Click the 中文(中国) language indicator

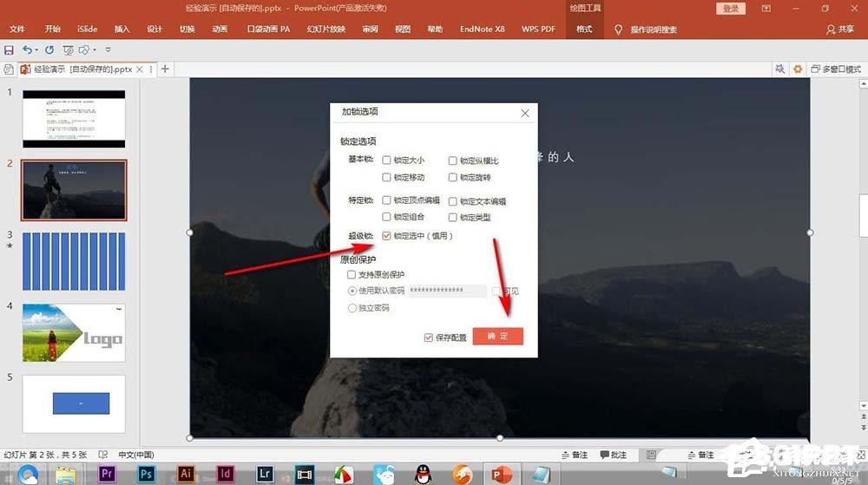click(136, 455)
